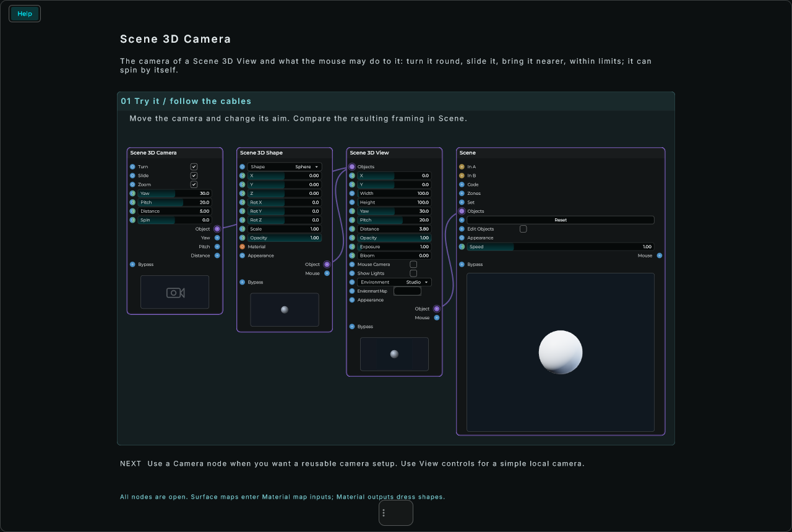The image size is (792, 532).
Task: Click the Rot X field in Scene 3D Shape
Action: pos(285,202)
